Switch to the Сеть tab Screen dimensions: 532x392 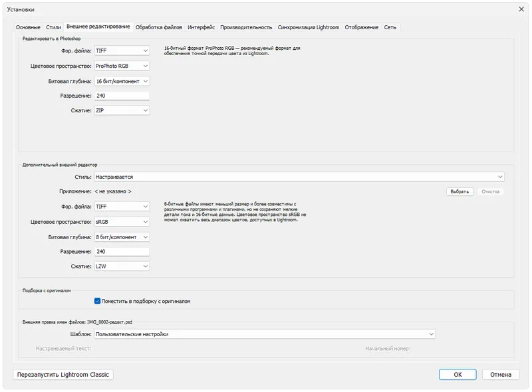[390, 27]
